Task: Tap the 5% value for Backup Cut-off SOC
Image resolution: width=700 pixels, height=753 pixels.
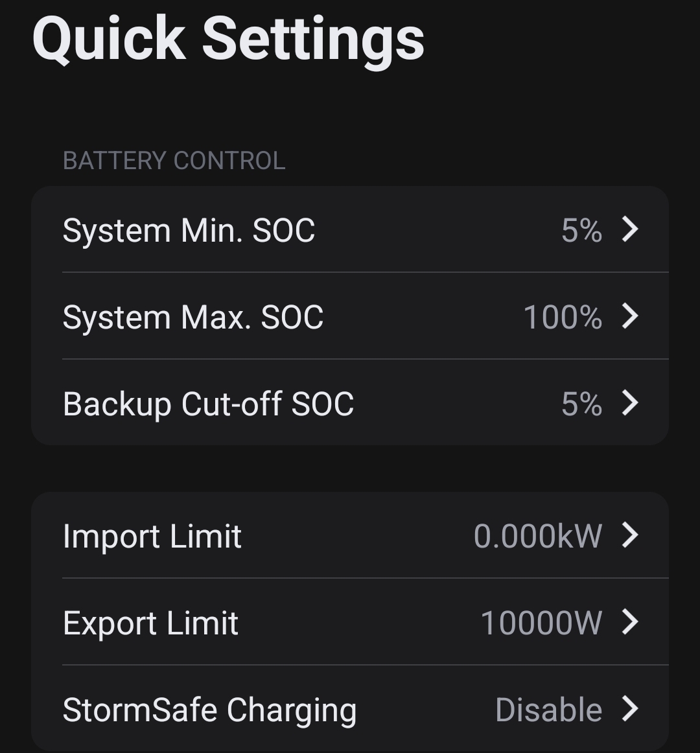Action: coord(581,404)
